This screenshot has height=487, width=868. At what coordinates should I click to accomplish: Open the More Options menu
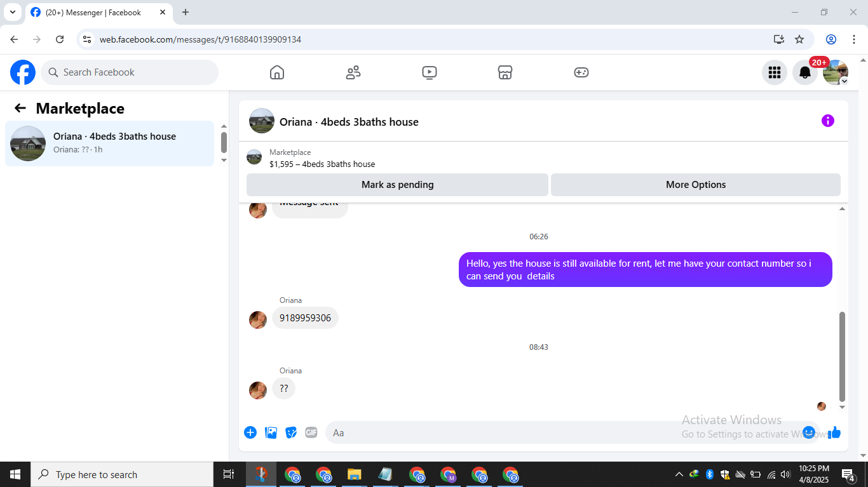coord(696,185)
